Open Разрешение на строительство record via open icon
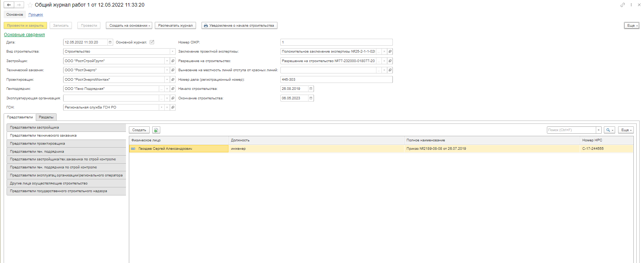The width and height of the screenshot is (644, 263). 390,61
